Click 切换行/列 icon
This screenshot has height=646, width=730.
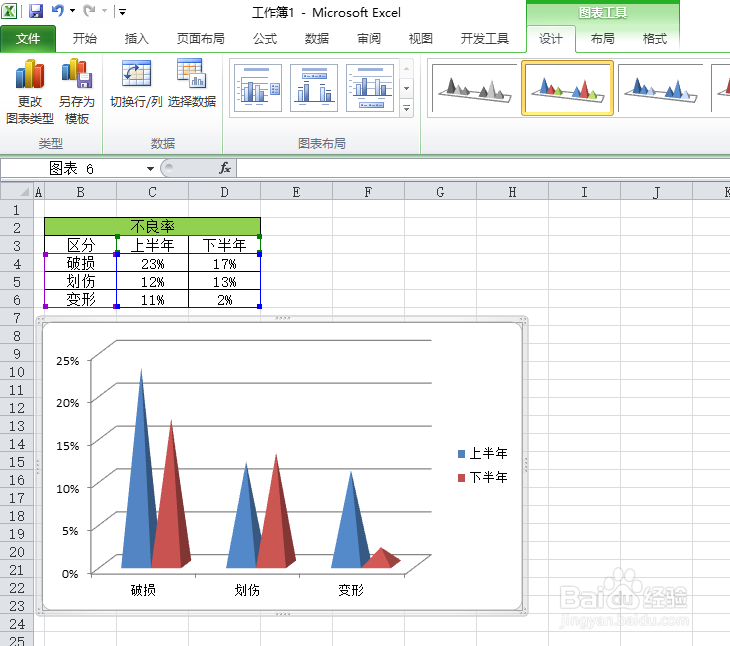tap(136, 83)
